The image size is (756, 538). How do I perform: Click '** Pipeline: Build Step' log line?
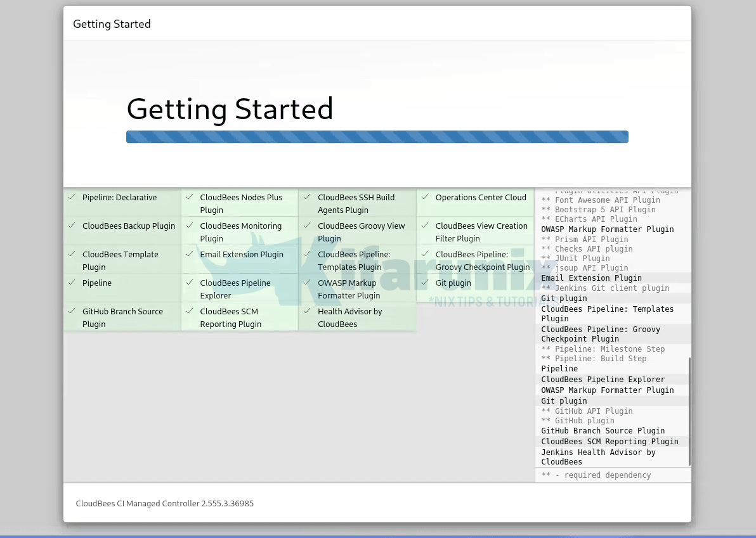(x=594, y=358)
